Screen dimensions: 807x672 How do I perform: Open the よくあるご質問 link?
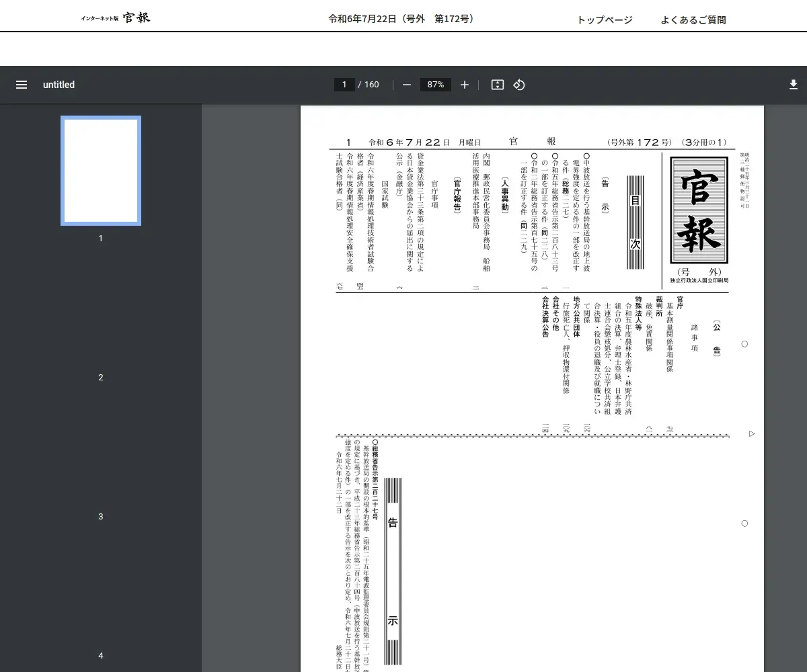[x=693, y=20]
